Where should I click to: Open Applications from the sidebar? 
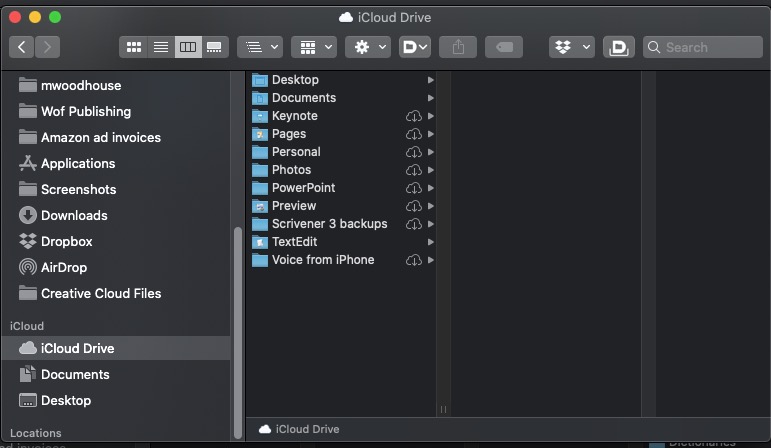(x=116, y=164)
